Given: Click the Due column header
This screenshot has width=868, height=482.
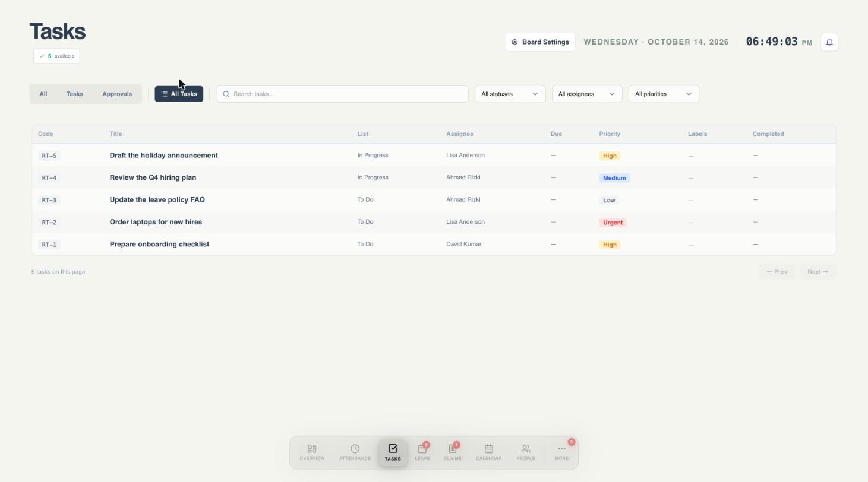Looking at the screenshot, I should (556, 134).
